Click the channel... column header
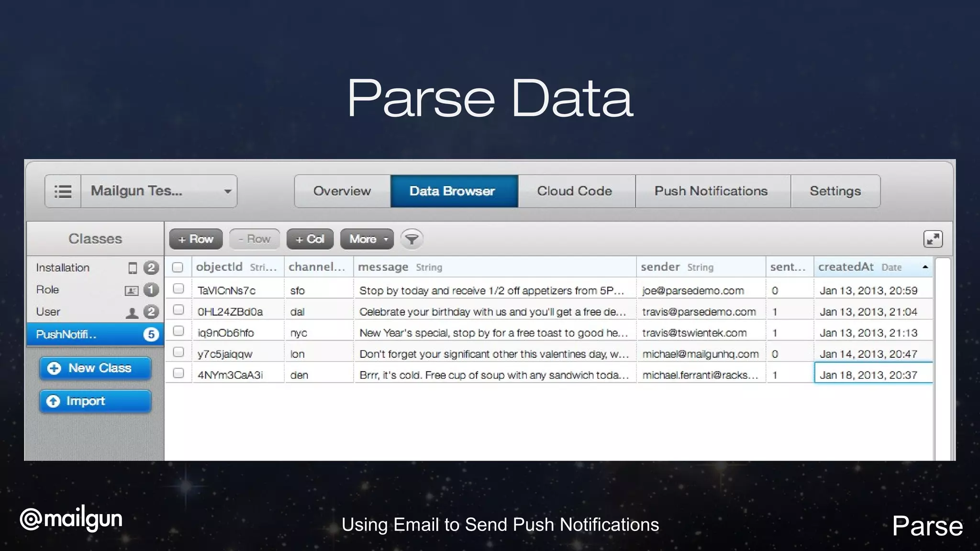The width and height of the screenshot is (980, 551). coord(319,267)
